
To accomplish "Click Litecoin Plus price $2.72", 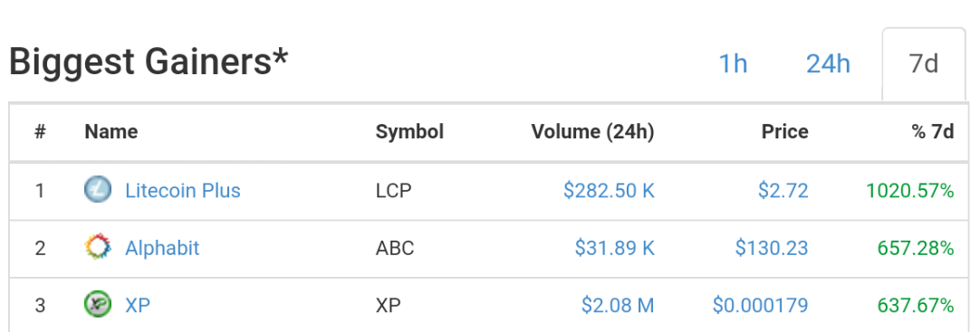I will click(x=783, y=190).
